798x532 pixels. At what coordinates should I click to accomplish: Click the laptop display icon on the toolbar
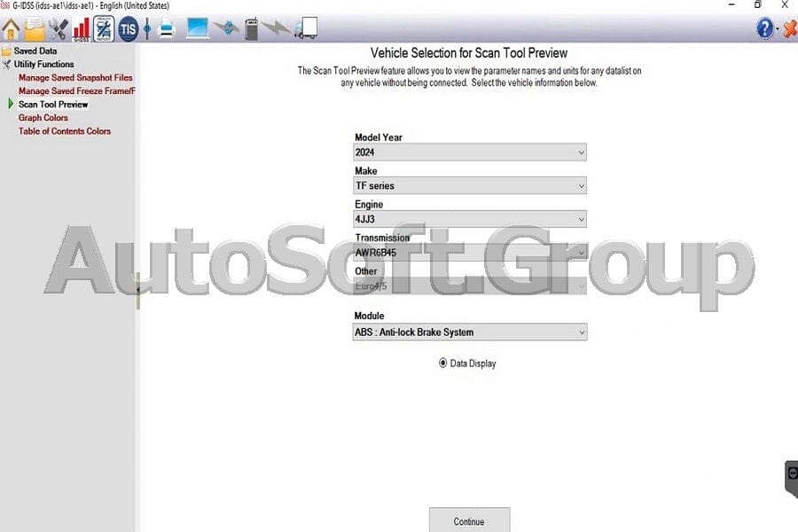coord(197,27)
